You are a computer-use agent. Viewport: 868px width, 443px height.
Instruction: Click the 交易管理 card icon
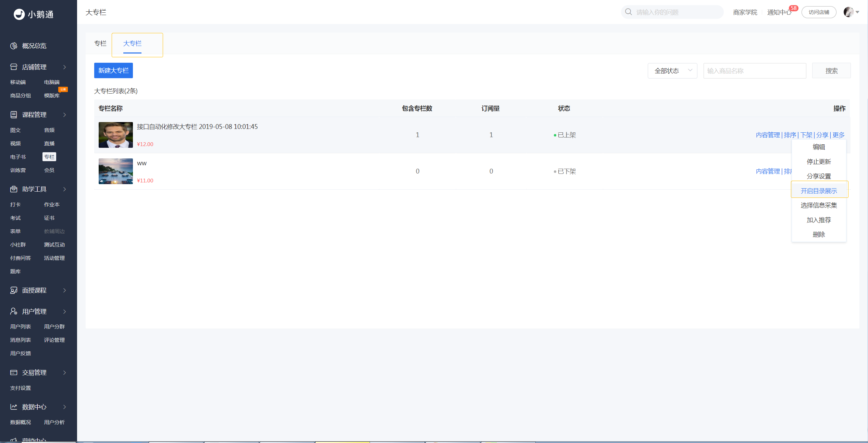14,373
